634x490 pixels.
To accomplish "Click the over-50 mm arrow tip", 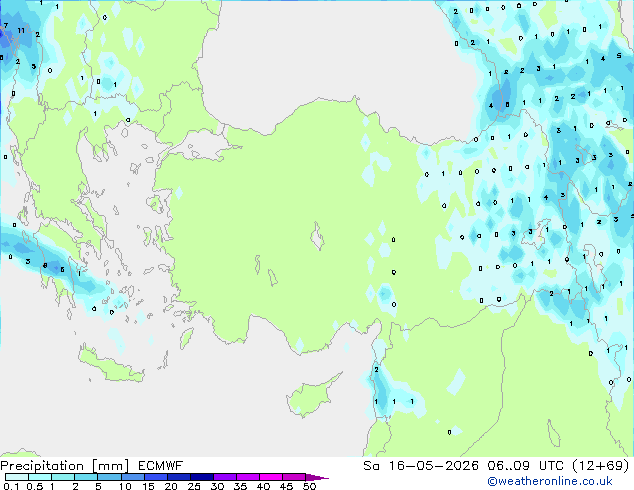I will pos(317,477).
